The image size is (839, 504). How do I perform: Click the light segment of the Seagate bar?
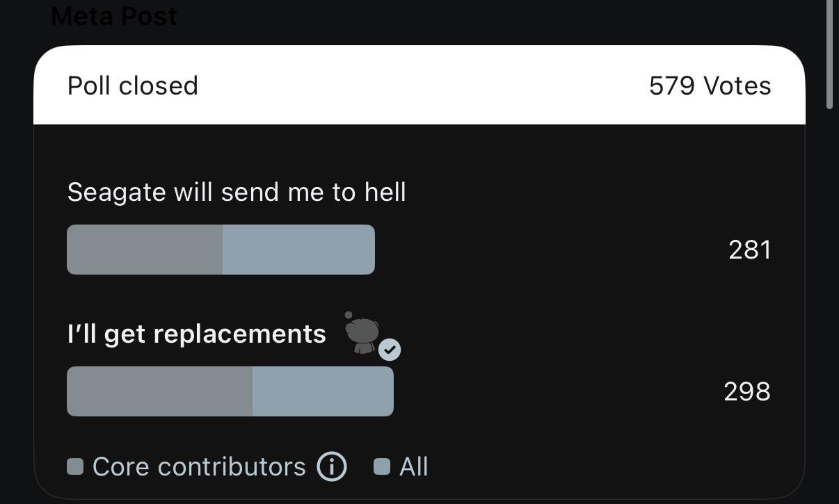pyautogui.click(x=298, y=250)
